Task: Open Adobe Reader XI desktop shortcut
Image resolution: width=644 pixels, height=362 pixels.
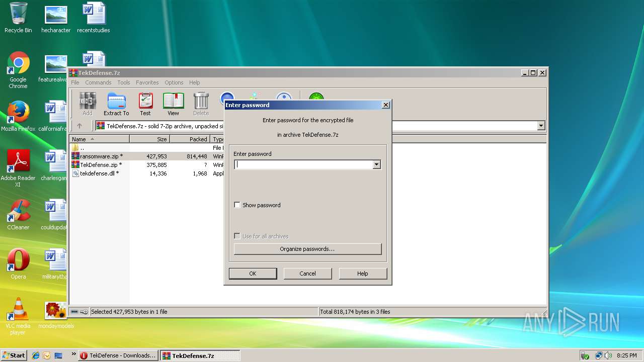Action: click(x=18, y=168)
